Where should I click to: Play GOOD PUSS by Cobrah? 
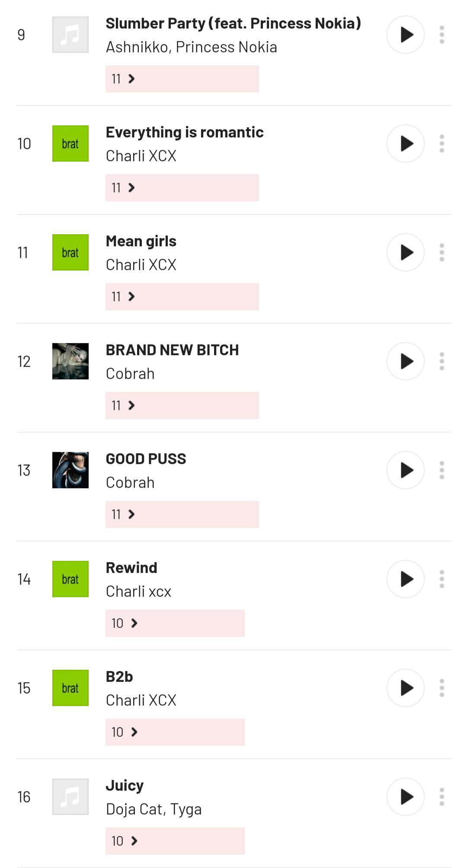coord(405,470)
